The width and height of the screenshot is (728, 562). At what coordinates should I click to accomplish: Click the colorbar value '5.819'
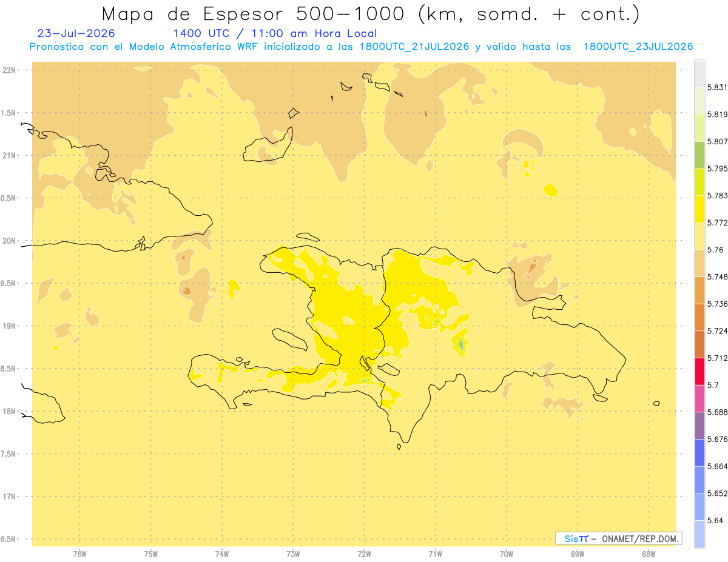[x=718, y=115]
